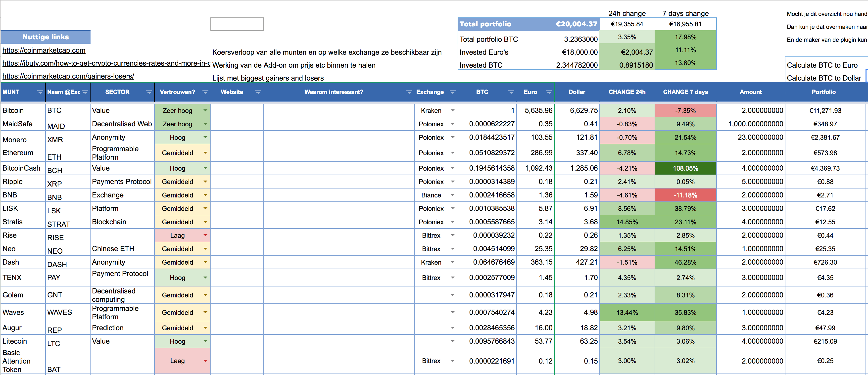
Task: Click the empty bordered cell above the descriptions
Action: (x=237, y=24)
